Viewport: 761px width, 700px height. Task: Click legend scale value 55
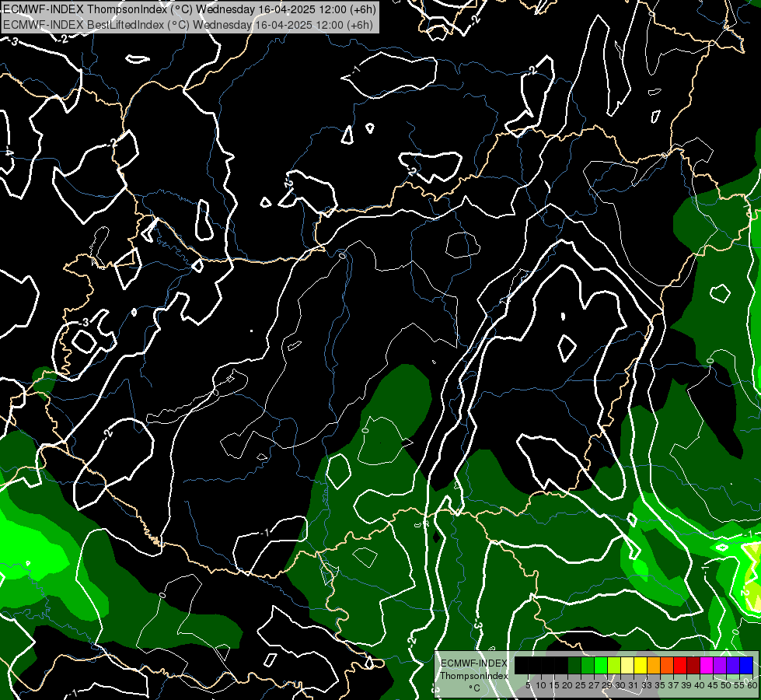pyautogui.click(x=740, y=685)
